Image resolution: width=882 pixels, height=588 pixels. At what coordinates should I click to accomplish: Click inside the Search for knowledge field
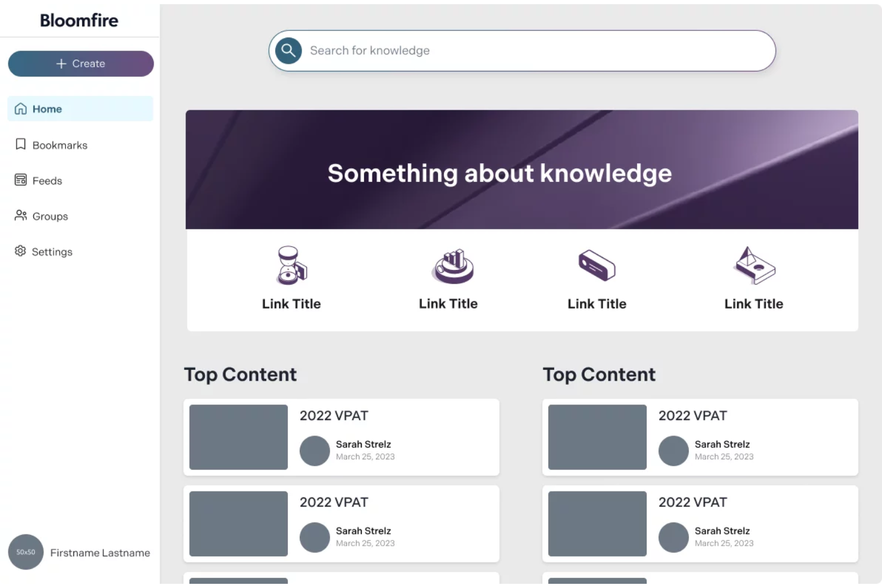coord(477,51)
